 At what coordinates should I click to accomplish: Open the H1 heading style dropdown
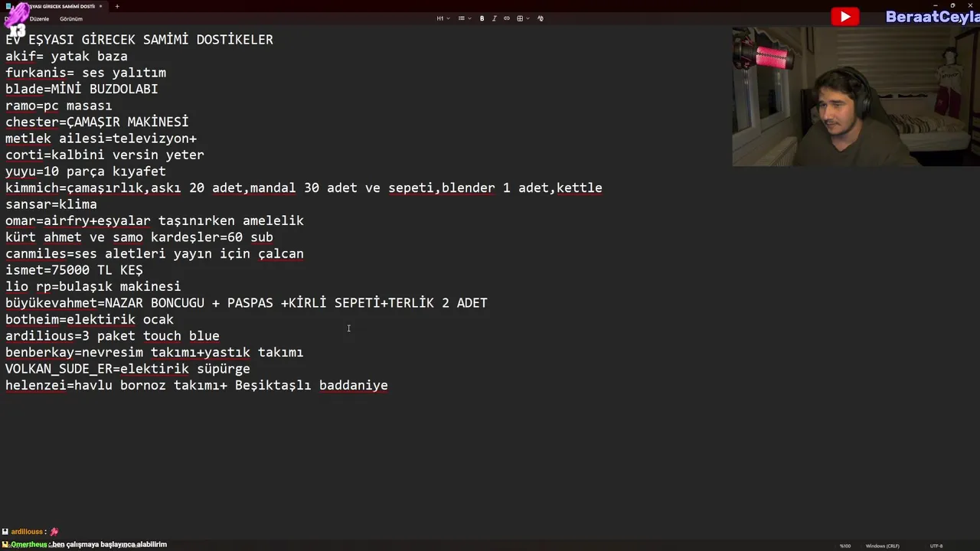click(x=443, y=18)
